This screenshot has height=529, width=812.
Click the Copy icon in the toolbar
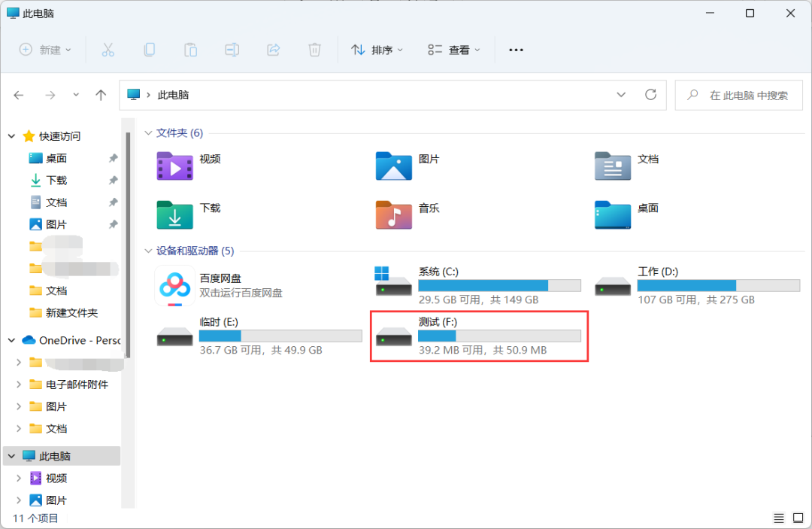tap(149, 50)
